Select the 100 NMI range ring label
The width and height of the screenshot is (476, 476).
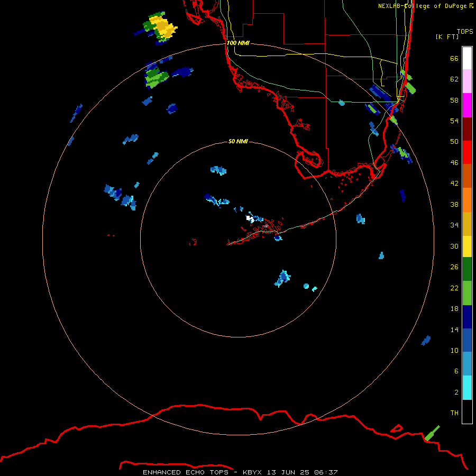238,43
